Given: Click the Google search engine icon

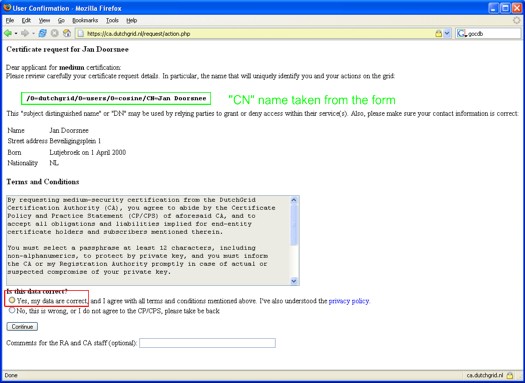Looking at the screenshot, I should coord(462,33).
